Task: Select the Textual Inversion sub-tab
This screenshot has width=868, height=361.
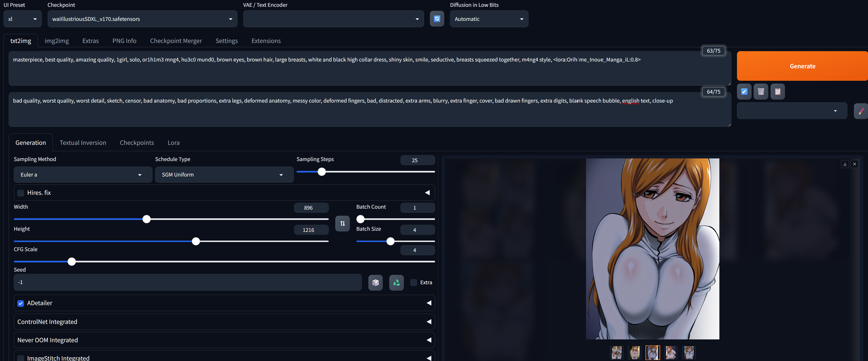Action: tap(83, 143)
